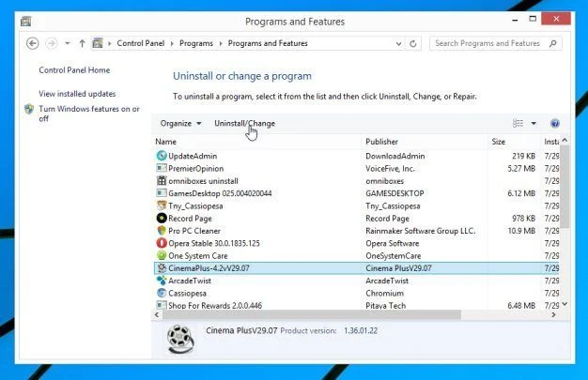Select the Pro PC Cleaner shield icon

click(x=162, y=231)
